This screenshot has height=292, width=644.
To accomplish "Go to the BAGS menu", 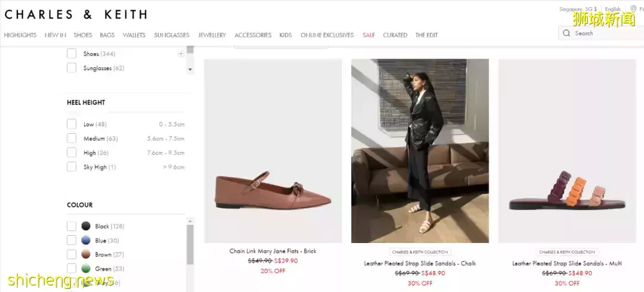I will (107, 35).
